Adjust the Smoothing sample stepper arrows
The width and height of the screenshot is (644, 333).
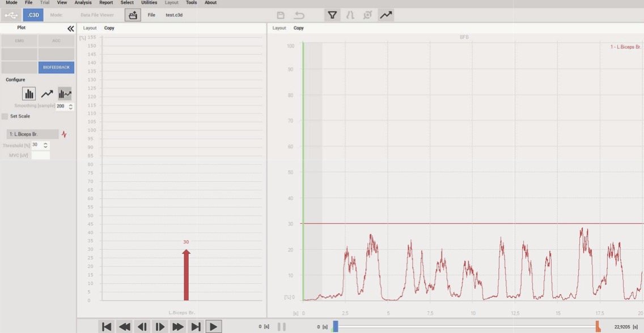tap(71, 106)
